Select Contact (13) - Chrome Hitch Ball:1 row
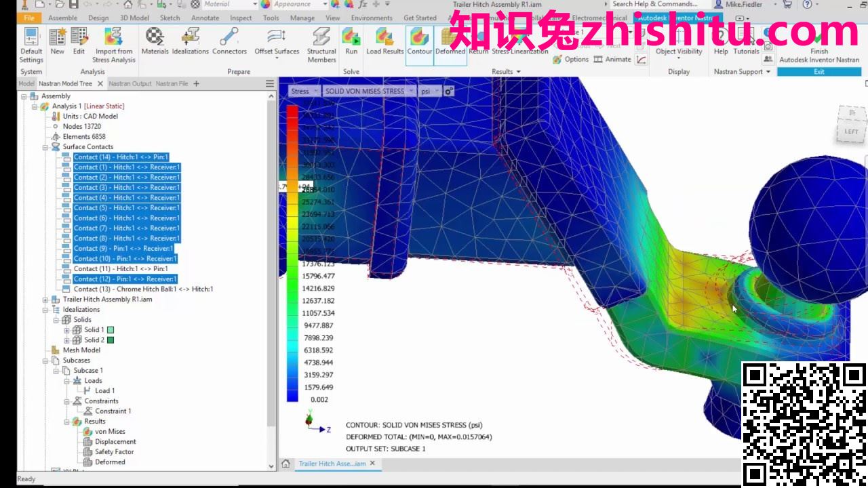This screenshot has width=868, height=488. [x=143, y=289]
